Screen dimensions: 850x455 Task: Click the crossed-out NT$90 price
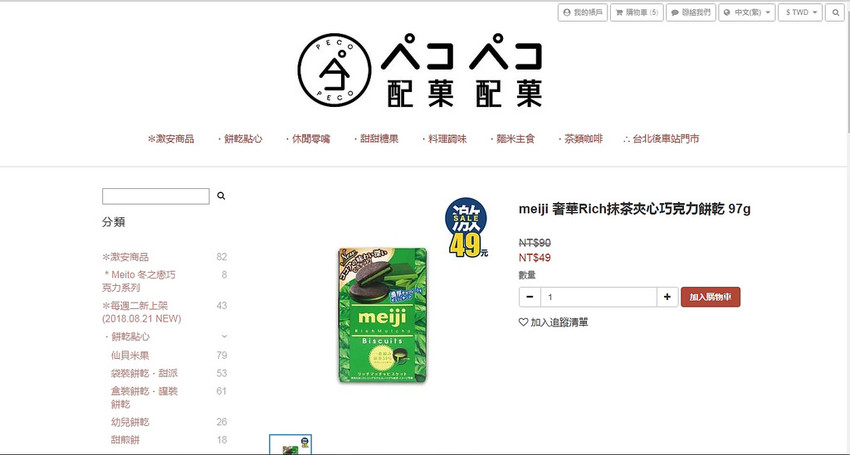tap(535, 243)
